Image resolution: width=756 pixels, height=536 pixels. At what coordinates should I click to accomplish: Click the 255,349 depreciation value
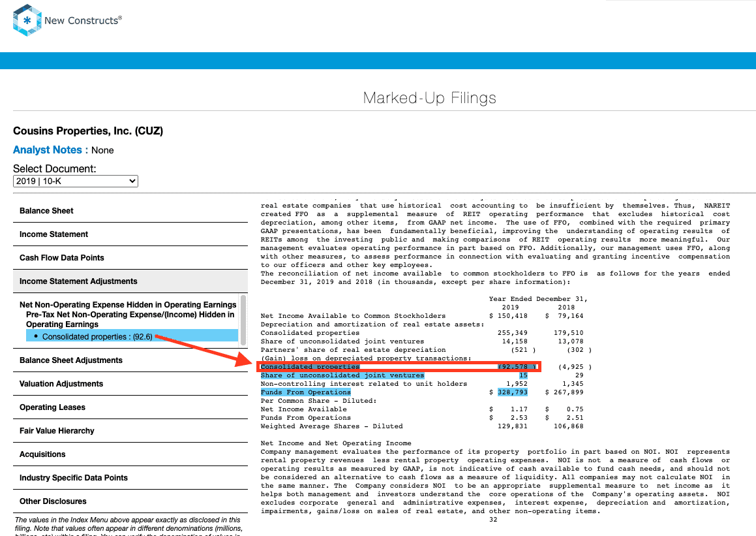(513, 333)
